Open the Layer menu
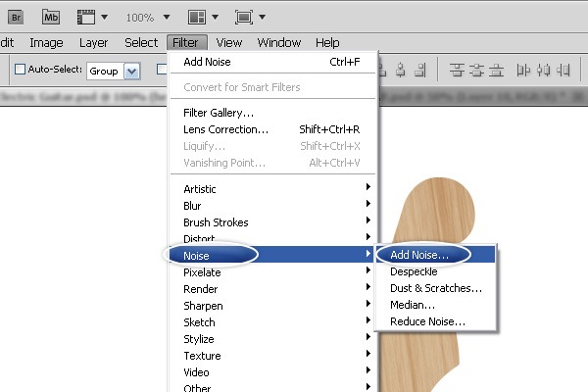Viewport: 588px width, 392px height. click(93, 42)
